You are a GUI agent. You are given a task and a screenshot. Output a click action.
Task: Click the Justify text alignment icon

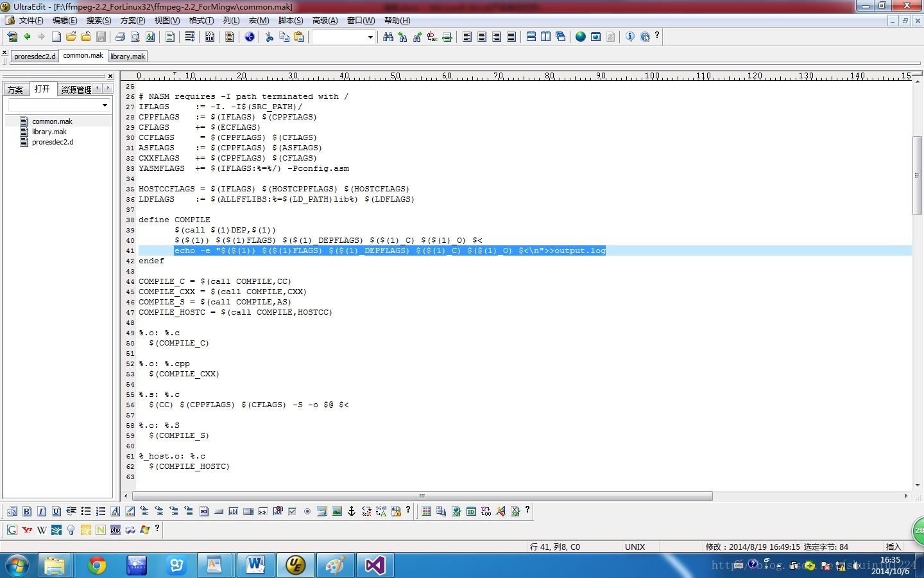coord(511,37)
